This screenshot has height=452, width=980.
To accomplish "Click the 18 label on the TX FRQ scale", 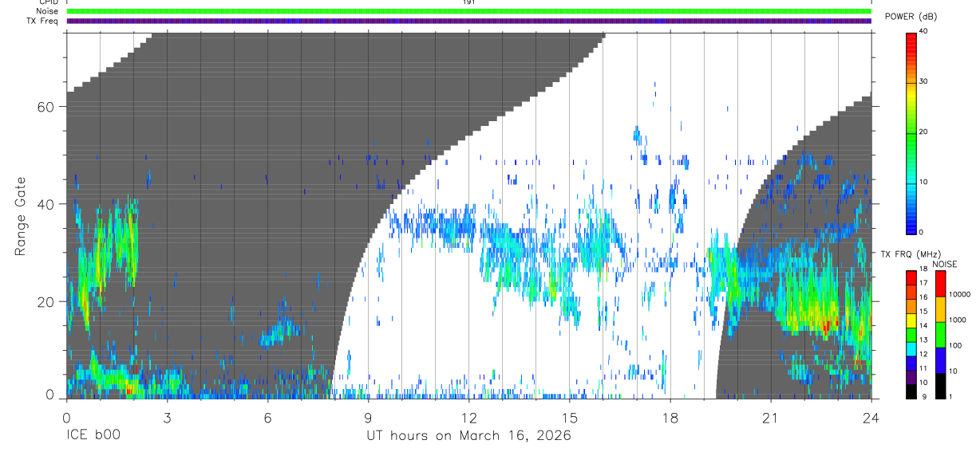I will pyautogui.click(x=923, y=269).
